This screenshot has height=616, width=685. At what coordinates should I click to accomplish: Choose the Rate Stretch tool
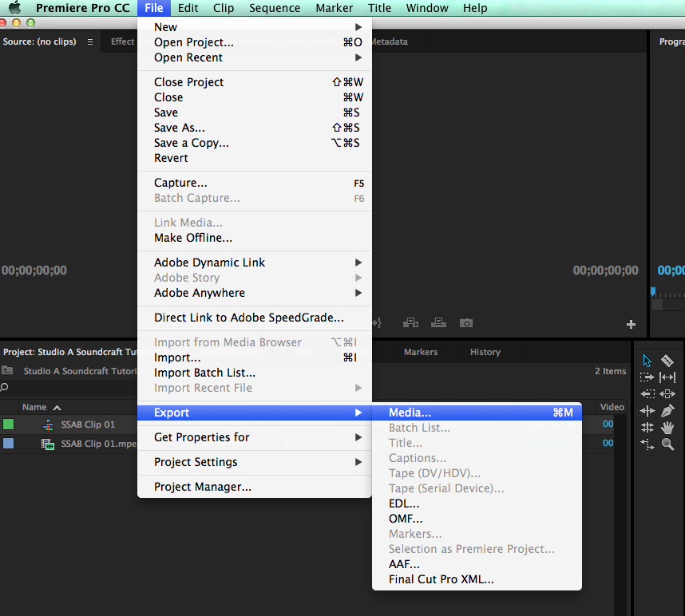647,444
